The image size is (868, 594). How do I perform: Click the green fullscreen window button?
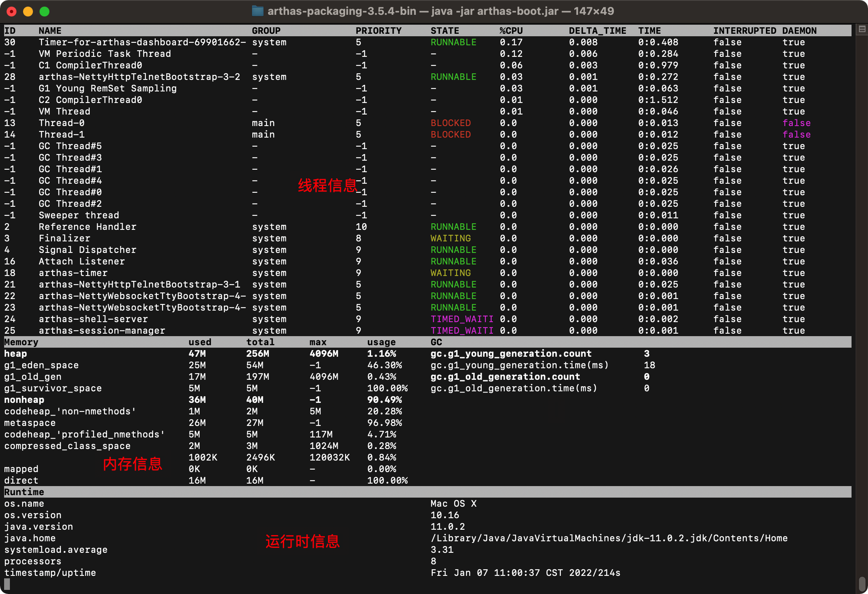(x=44, y=12)
